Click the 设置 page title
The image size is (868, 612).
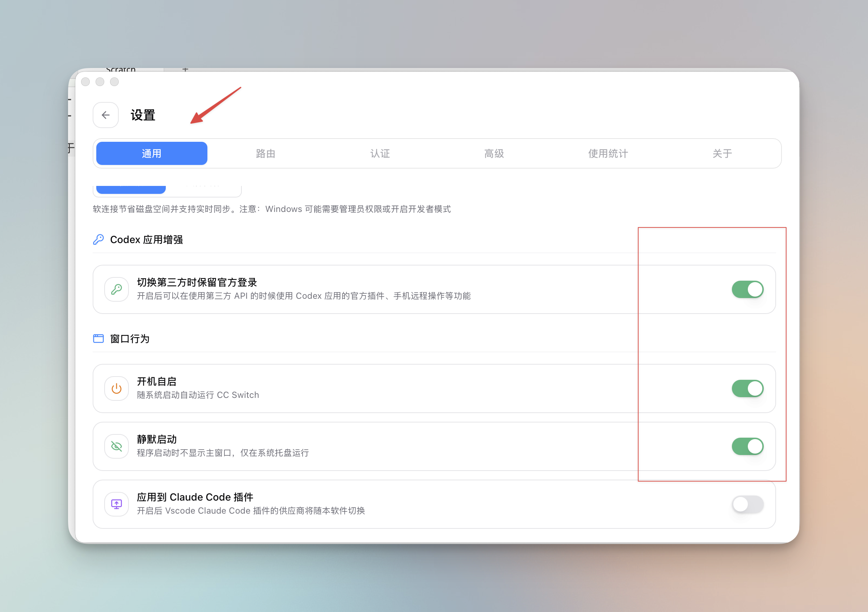pos(143,115)
